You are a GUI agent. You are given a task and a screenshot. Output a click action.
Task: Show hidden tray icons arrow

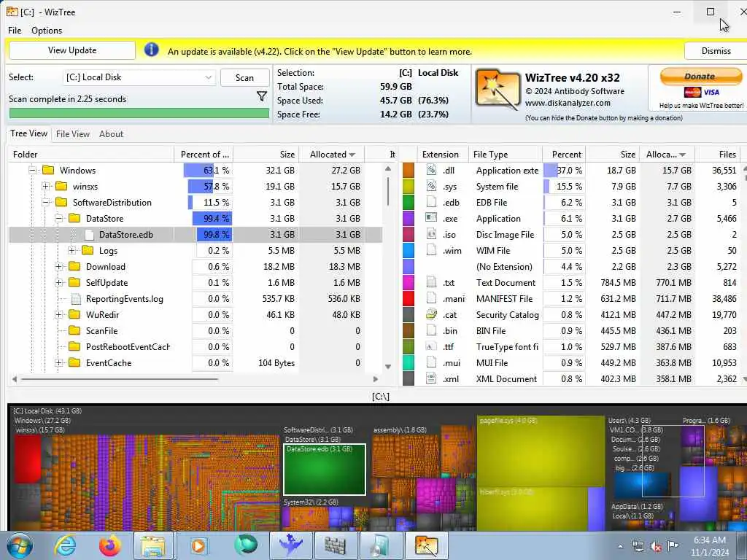pos(620,546)
